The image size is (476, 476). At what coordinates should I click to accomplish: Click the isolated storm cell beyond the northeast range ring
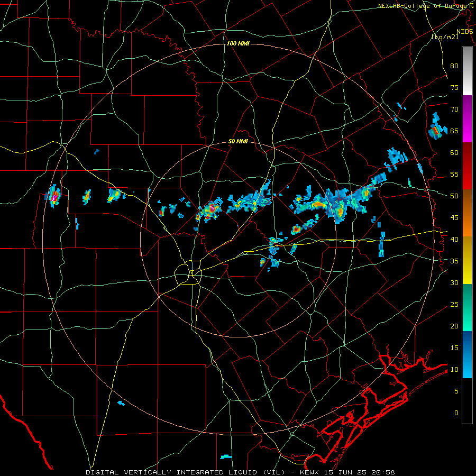coord(437,127)
